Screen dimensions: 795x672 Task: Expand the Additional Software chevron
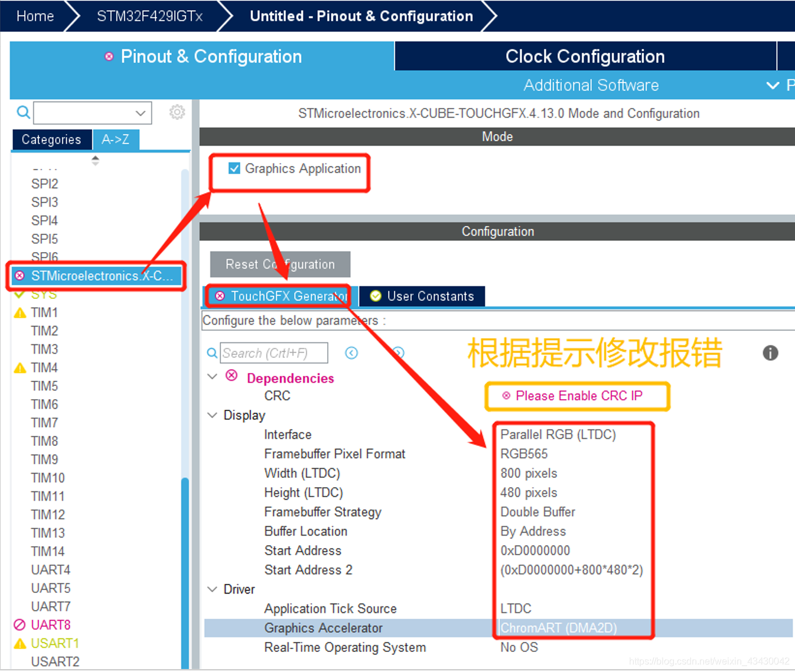[773, 86]
